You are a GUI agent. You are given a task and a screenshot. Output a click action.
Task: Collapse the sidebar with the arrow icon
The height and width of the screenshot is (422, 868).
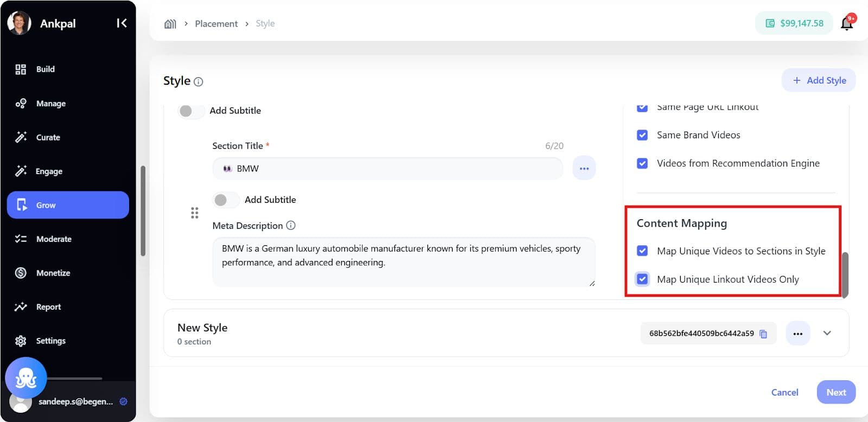(122, 23)
